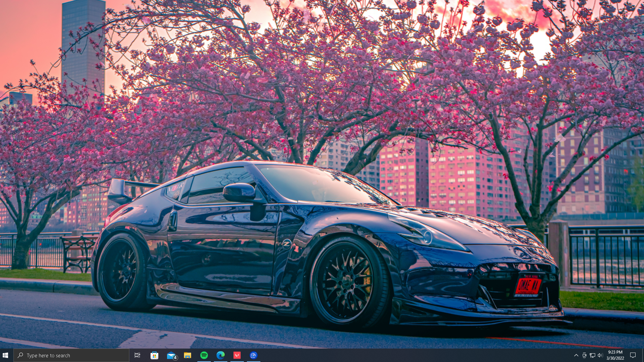Launch Microsoft Store from the taskbar

coord(154,355)
